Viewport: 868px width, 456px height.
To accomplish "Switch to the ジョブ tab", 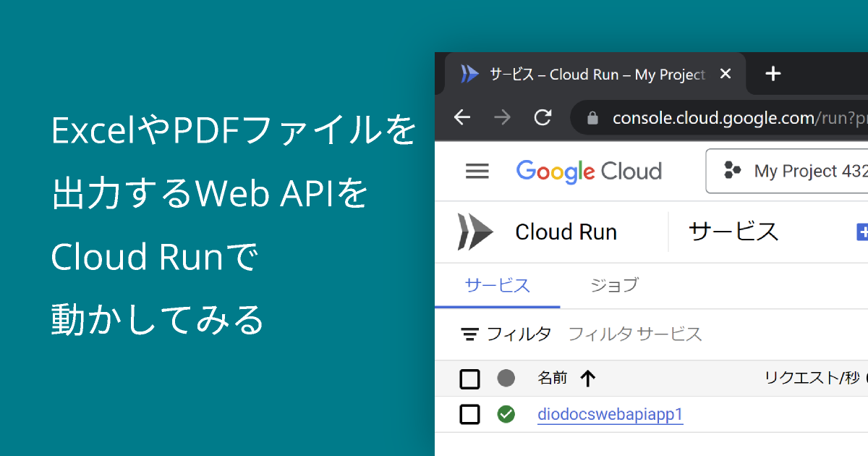I will coord(613,285).
